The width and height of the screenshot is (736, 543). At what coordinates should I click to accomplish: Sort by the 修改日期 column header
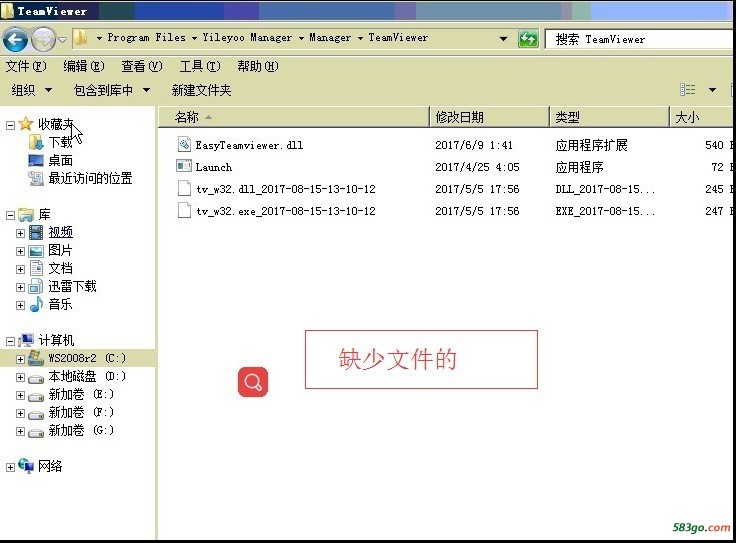click(x=489, y=117)
